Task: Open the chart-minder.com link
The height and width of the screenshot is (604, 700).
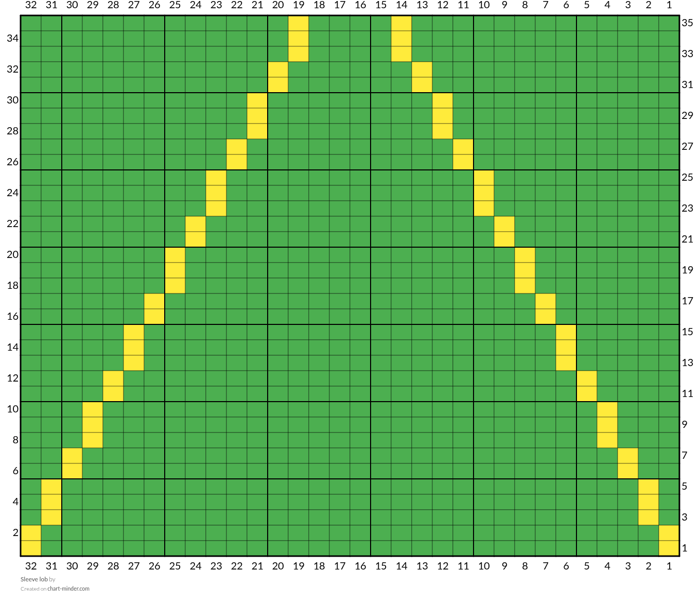Action: [68, 589]
